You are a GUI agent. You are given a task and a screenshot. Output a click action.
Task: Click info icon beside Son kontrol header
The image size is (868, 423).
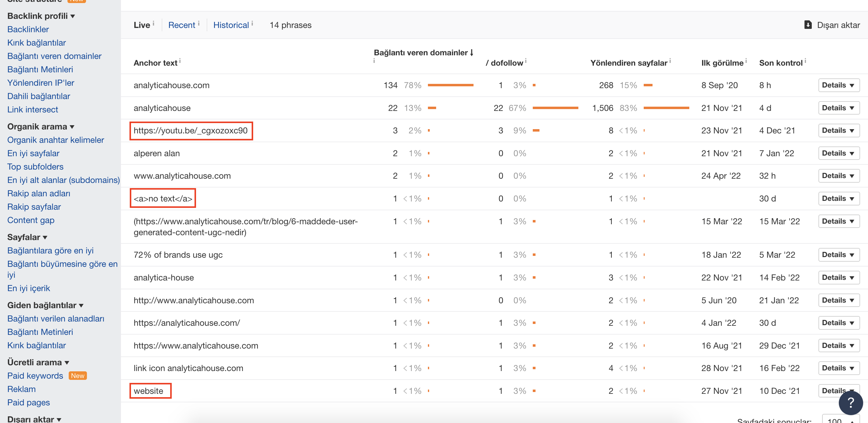click(x=805, y=60)
